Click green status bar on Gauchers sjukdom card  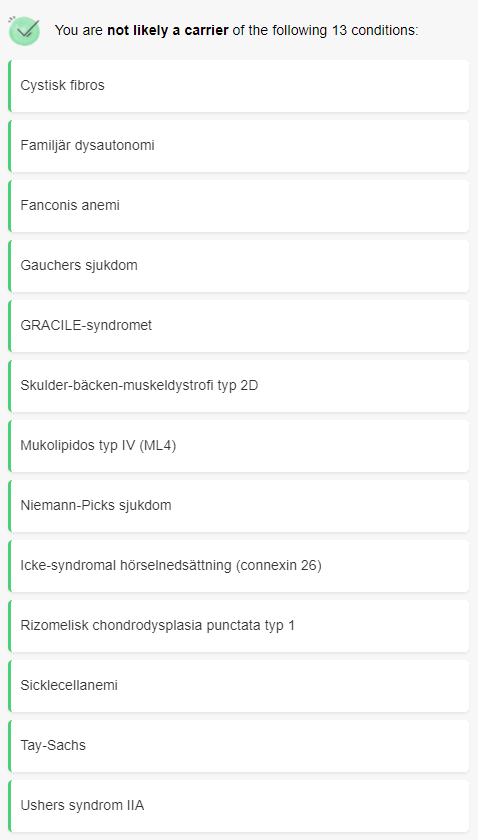point(9,266)
